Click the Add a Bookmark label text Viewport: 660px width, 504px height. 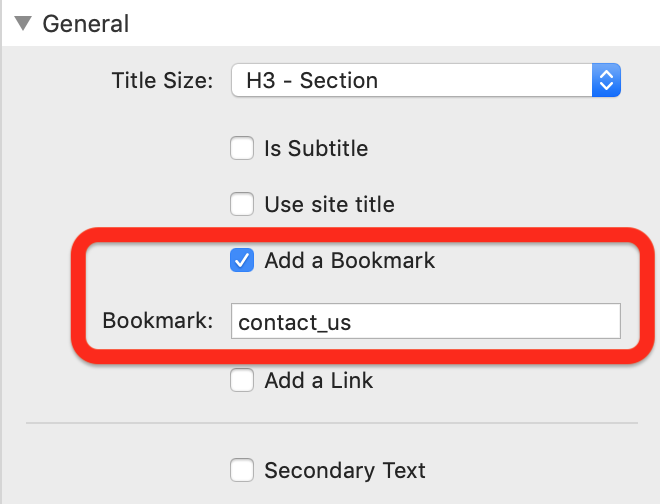(349, 260)
